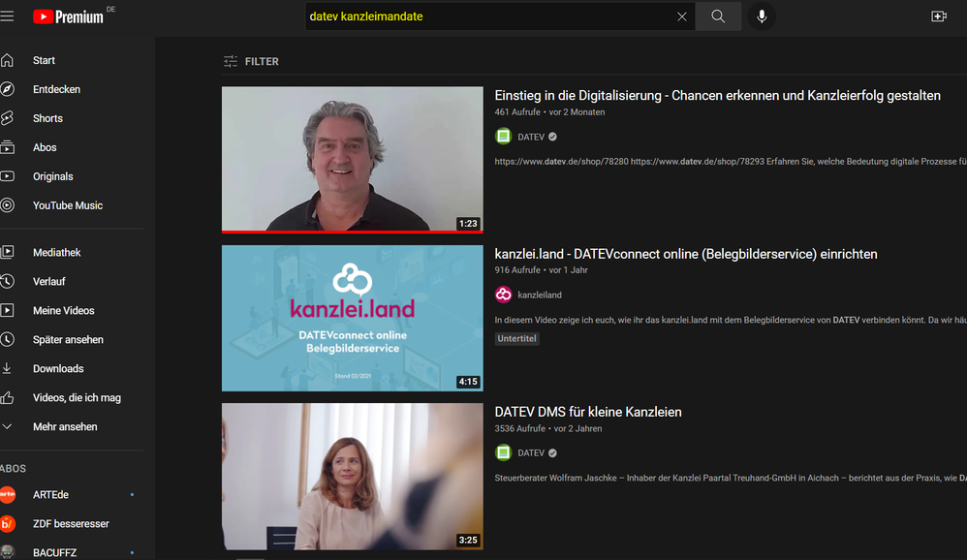Click the Shorts icon
This screenshot has height=560, width=967.
tap(8, 118)
